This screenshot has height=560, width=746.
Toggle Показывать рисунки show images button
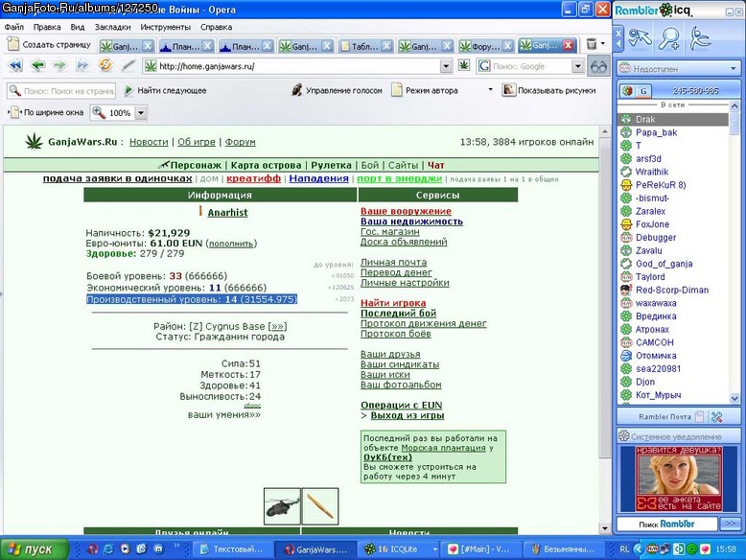[549, 90]
